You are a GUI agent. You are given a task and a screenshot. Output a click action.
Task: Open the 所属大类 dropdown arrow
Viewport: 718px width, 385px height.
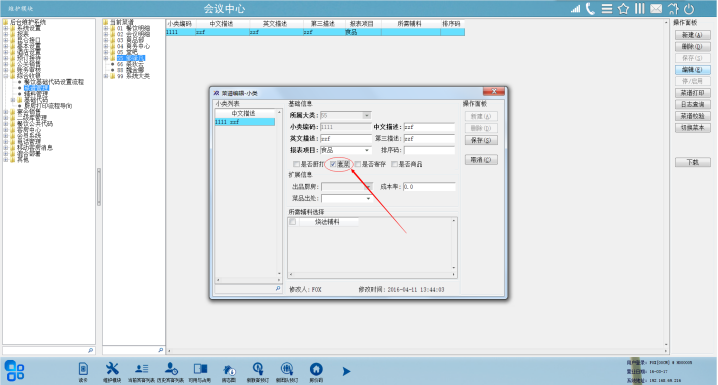pyautogui.click(x=367, y=115)
